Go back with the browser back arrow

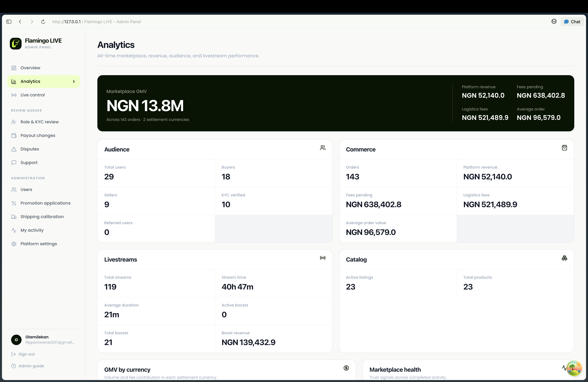point(20,22)
